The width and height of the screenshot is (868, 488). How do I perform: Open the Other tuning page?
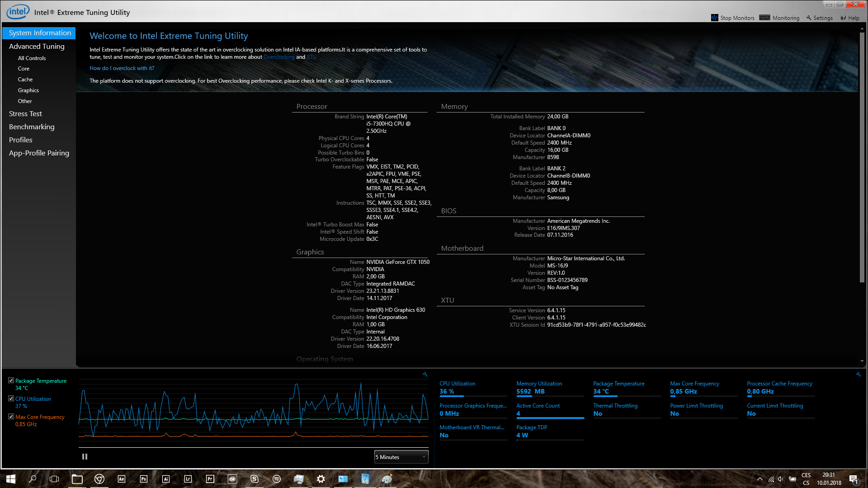25,101
